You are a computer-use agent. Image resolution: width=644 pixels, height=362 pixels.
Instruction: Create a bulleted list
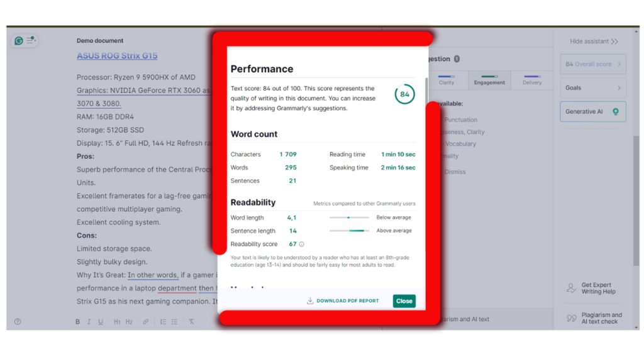175,322
